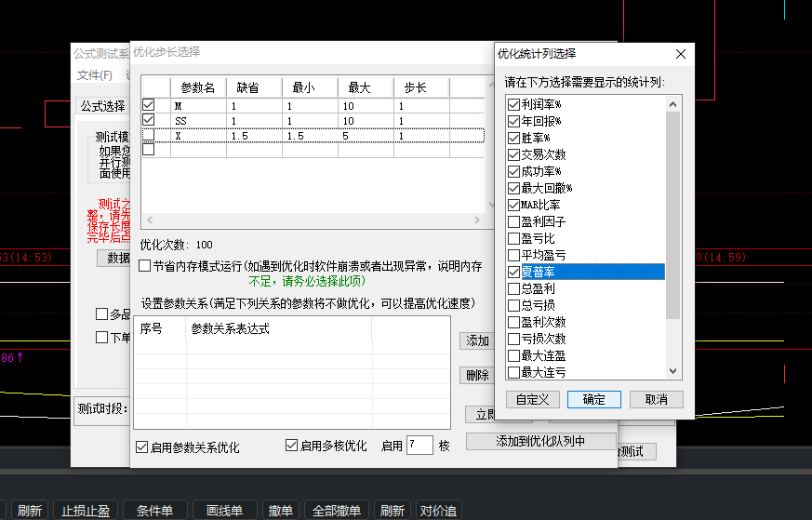Open the 文件(F) menu
This screenshot has height=520, width=812.
[x=94, y=75]
